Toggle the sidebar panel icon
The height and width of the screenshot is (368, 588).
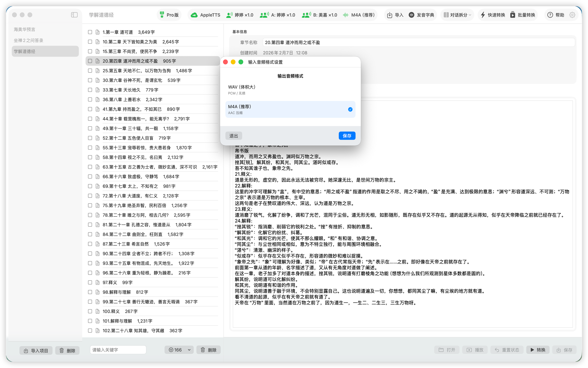[x=74, y=15]
